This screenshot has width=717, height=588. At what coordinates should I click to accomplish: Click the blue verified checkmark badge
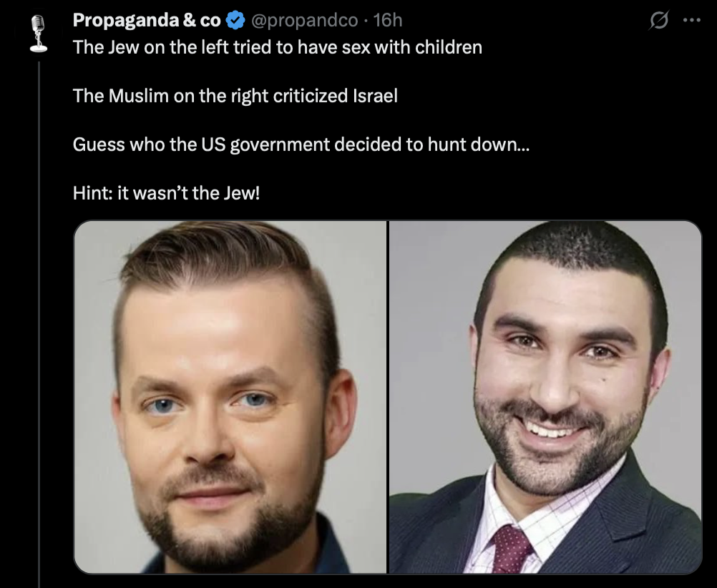pyautogui.click(x=235, y=20)
